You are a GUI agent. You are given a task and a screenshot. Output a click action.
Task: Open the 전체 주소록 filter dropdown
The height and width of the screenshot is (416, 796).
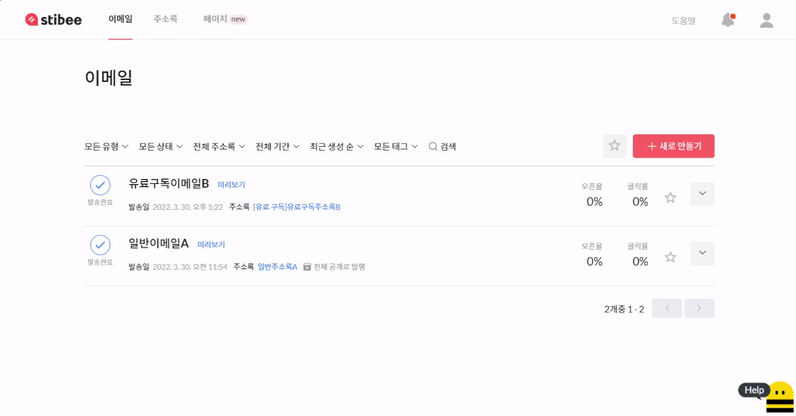(x=218, y=147)
